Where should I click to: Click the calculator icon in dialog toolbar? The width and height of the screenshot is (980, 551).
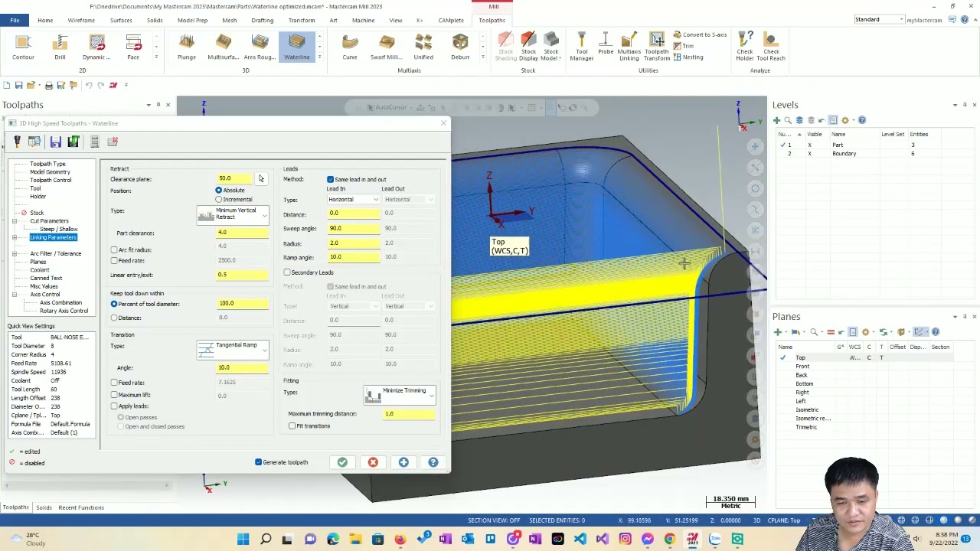(x=94, y=142)
